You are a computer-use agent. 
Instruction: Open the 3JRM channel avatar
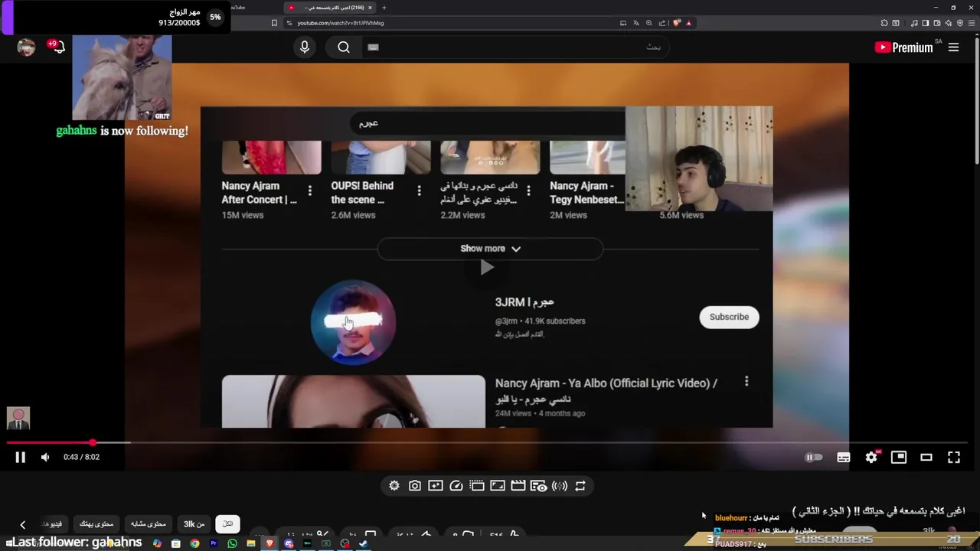353,322
